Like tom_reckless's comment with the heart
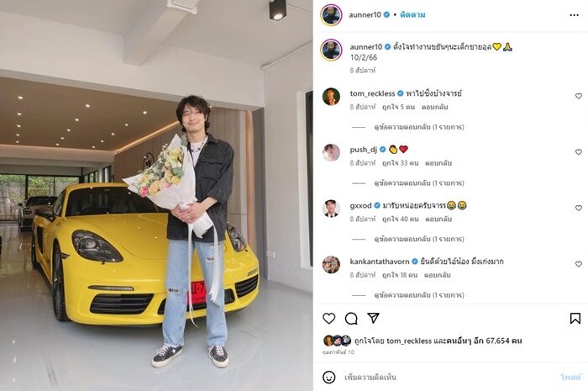The image size is (588, 391). 579,96
